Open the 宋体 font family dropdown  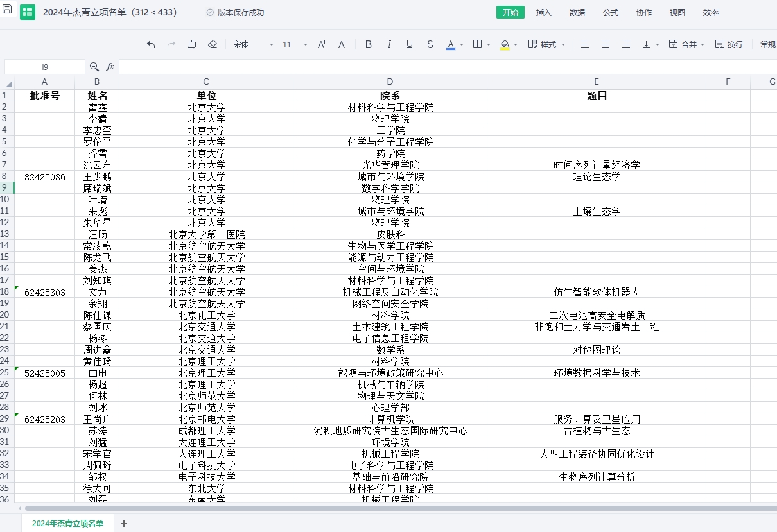pyautogui.click(x=253, y=44)
